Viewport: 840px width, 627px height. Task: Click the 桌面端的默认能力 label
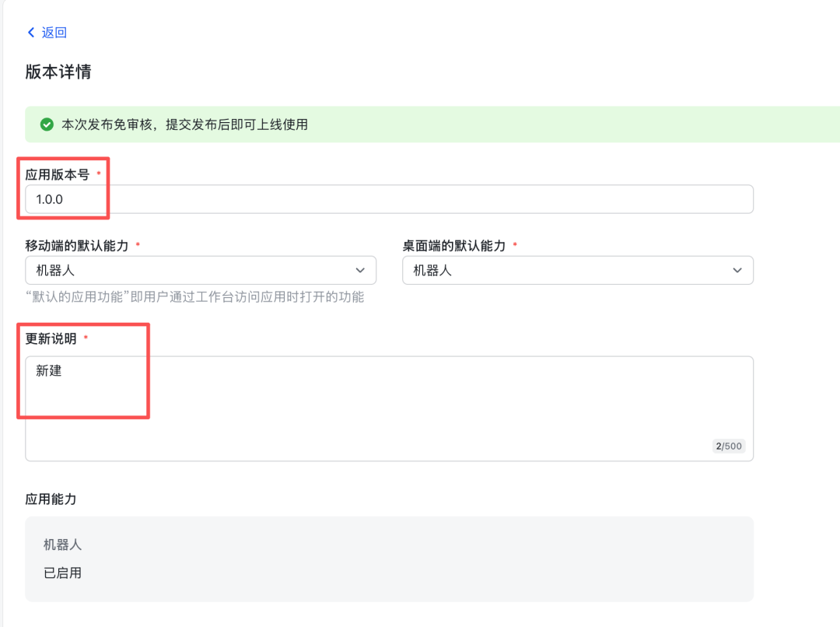point(454,246)
